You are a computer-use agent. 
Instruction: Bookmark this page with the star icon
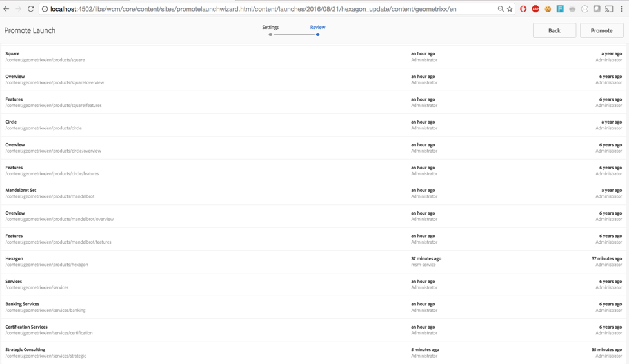tap(510, 9)
